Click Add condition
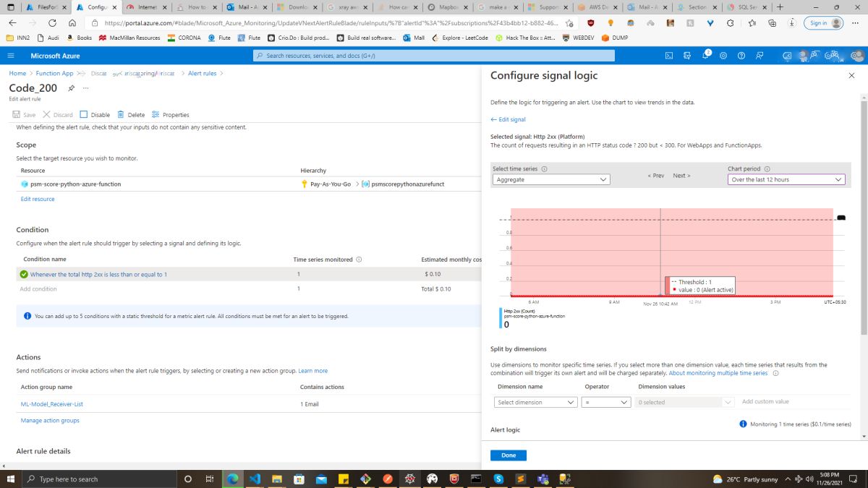 coord(38,288)
